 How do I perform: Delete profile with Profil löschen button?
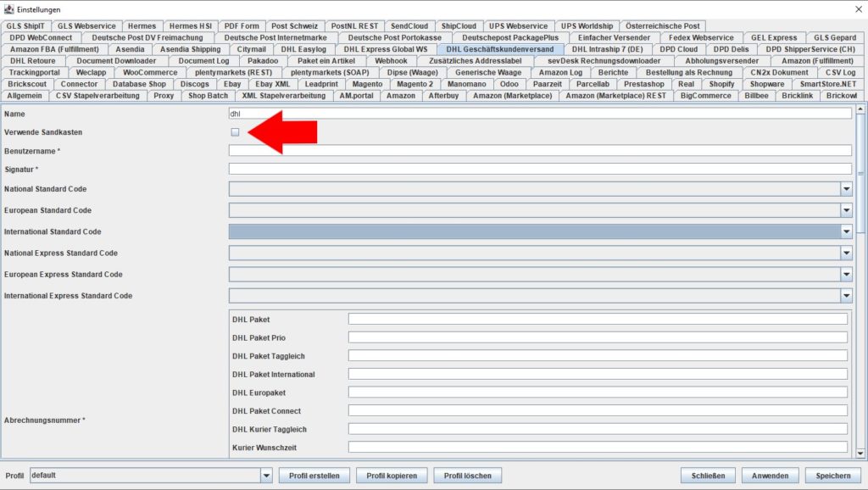point(467,476)
